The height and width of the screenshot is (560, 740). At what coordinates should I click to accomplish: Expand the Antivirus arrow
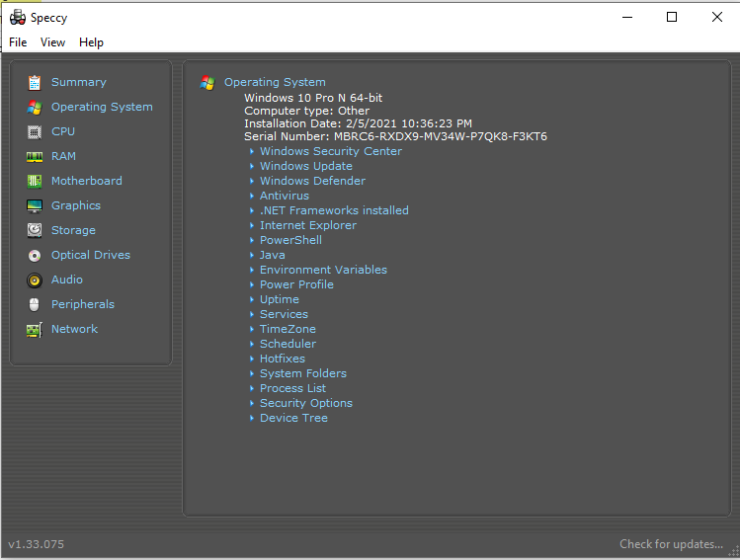252,196
